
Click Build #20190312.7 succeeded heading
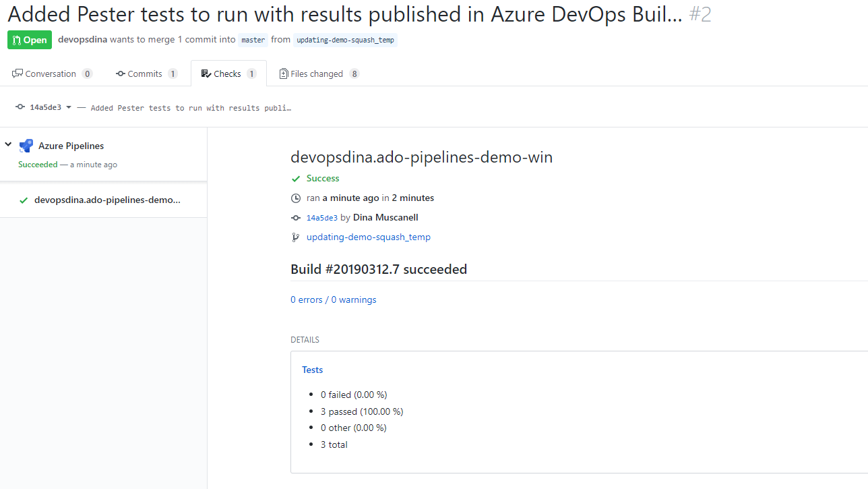click(379, 269)
